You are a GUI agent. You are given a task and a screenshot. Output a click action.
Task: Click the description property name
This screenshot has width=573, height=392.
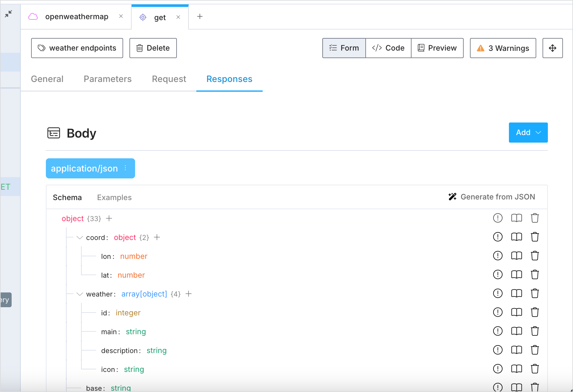pos(119,351)
